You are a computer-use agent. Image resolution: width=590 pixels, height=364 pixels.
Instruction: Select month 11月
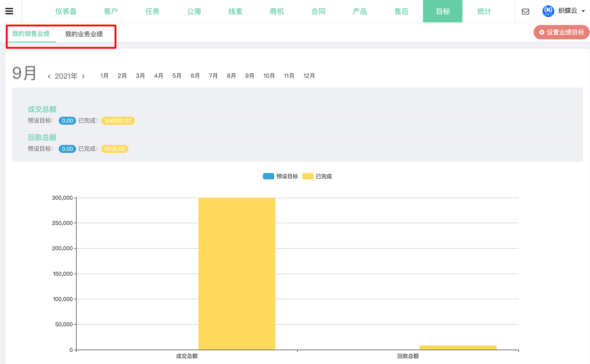click(289, 76)
